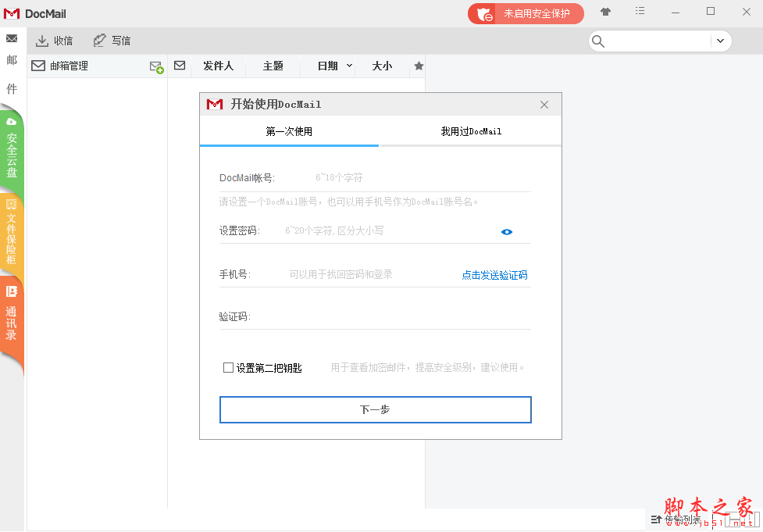Enable the 设置第二把钥匙 checkbox

[x=228, y=367]
